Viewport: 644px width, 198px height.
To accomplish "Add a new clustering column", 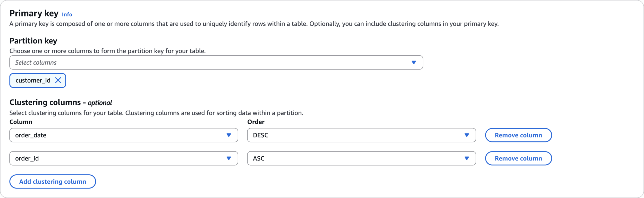I will point(53,182).
